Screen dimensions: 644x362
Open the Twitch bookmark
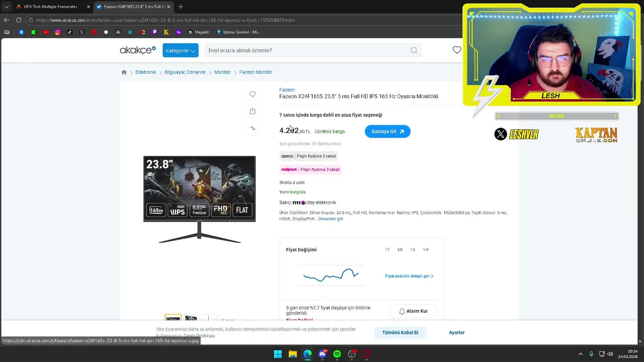(x=154, y=32)
